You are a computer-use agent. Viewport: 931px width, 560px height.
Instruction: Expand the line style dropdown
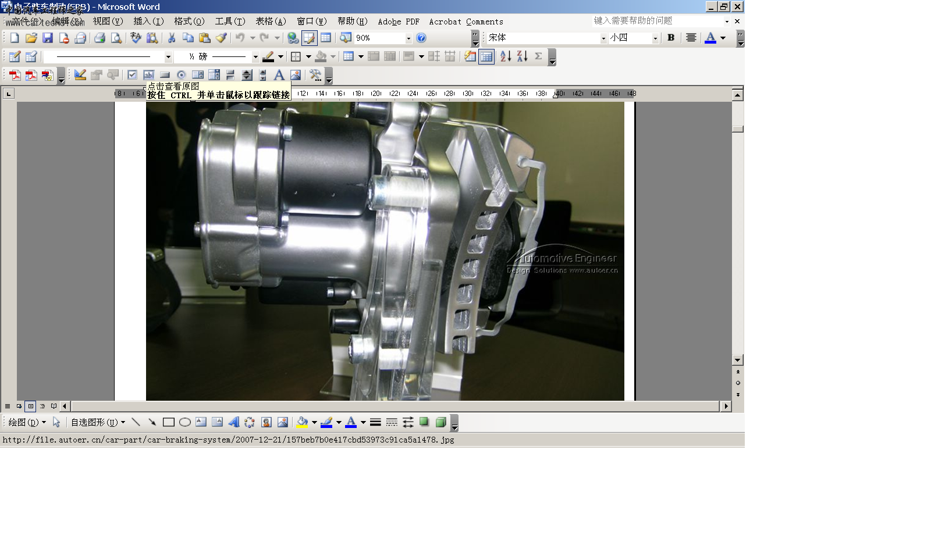pos(168,57)
